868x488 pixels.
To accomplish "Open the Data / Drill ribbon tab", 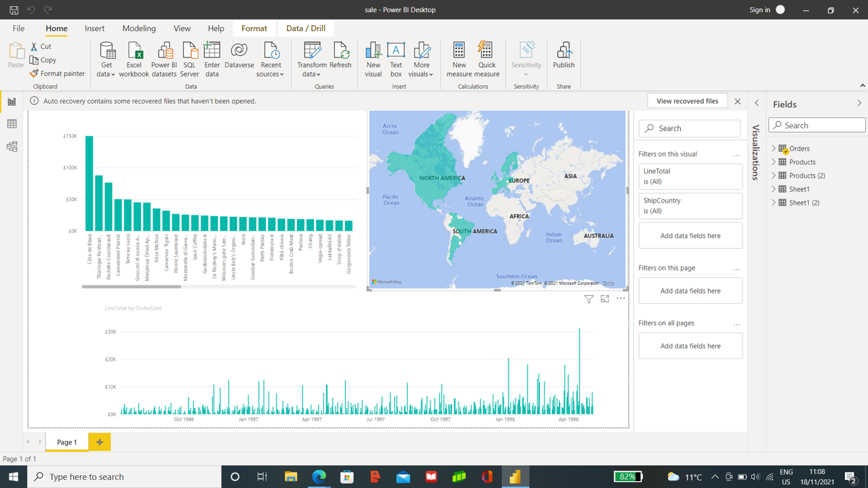I will click(x=306, y=28).
